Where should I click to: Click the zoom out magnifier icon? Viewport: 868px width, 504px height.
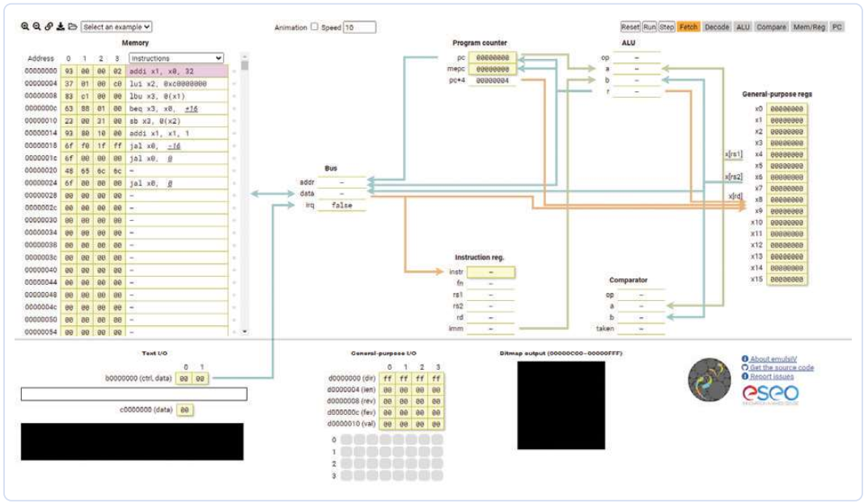click(x=36, y=27)
